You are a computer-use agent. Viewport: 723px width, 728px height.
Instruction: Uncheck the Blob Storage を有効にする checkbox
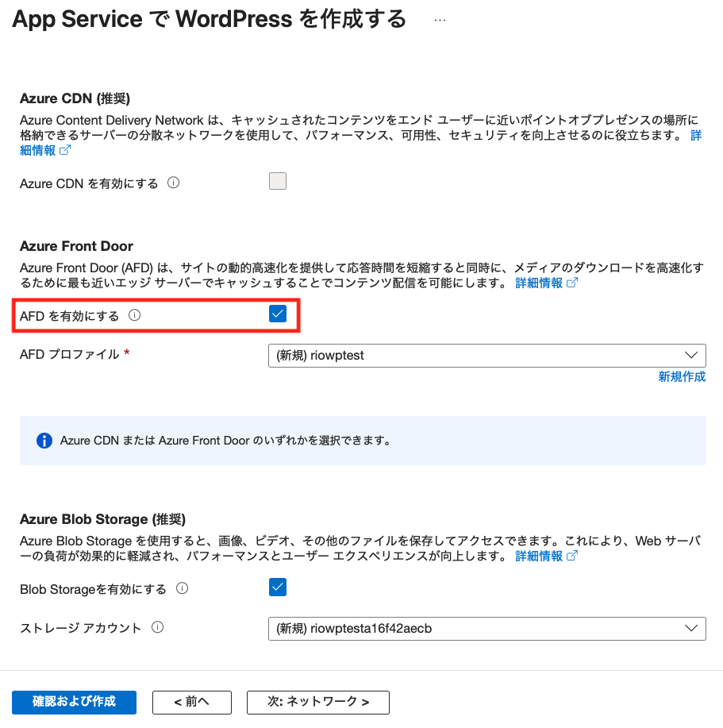coord(278,587)
